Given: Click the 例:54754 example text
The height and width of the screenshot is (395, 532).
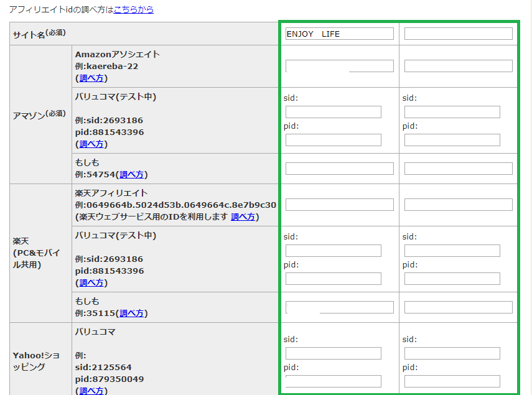Looking at the screenshot, I should click(x=95, y=175).
